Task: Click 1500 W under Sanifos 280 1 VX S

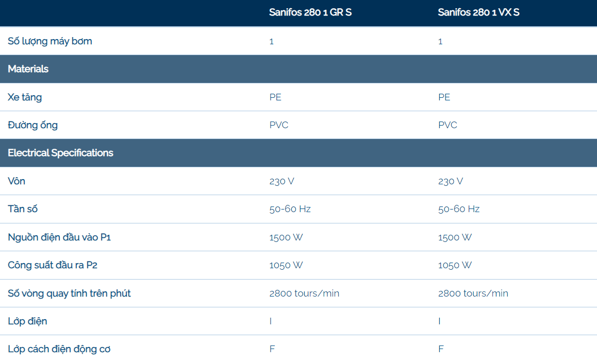Action: point(455,237)
